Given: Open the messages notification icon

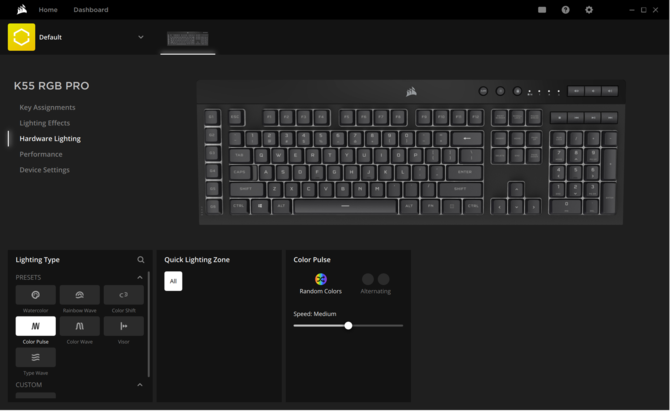Looking at the screenshot, I should point(542,10).
